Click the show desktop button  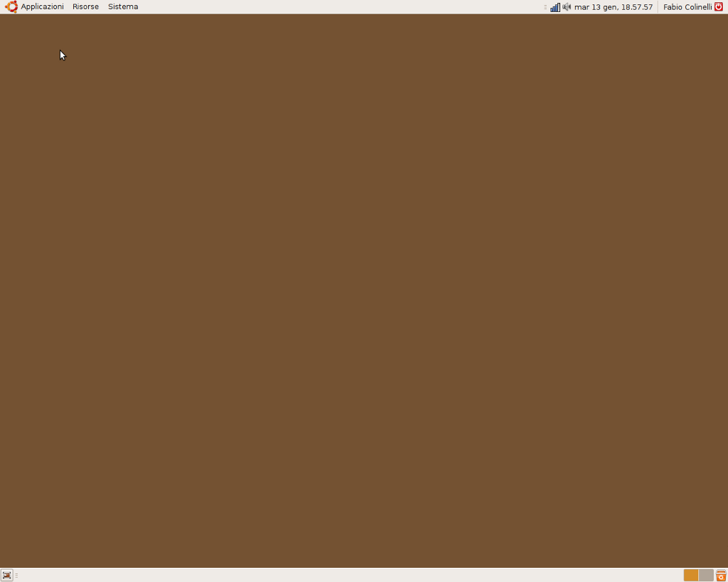tap(6, 576)
